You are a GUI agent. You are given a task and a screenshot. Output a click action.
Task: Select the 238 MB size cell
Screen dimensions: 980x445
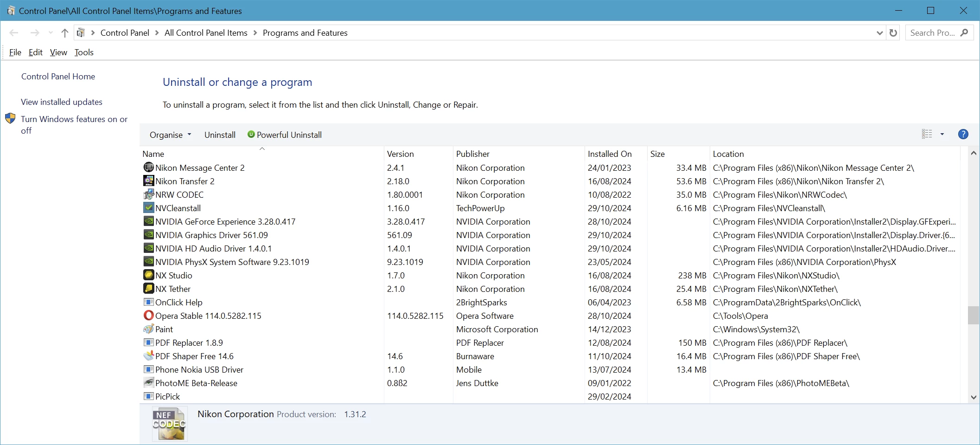click(692, 276)
